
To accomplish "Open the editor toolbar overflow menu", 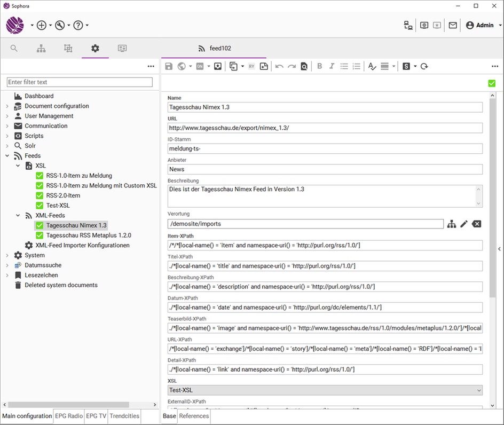I will 495,66.
